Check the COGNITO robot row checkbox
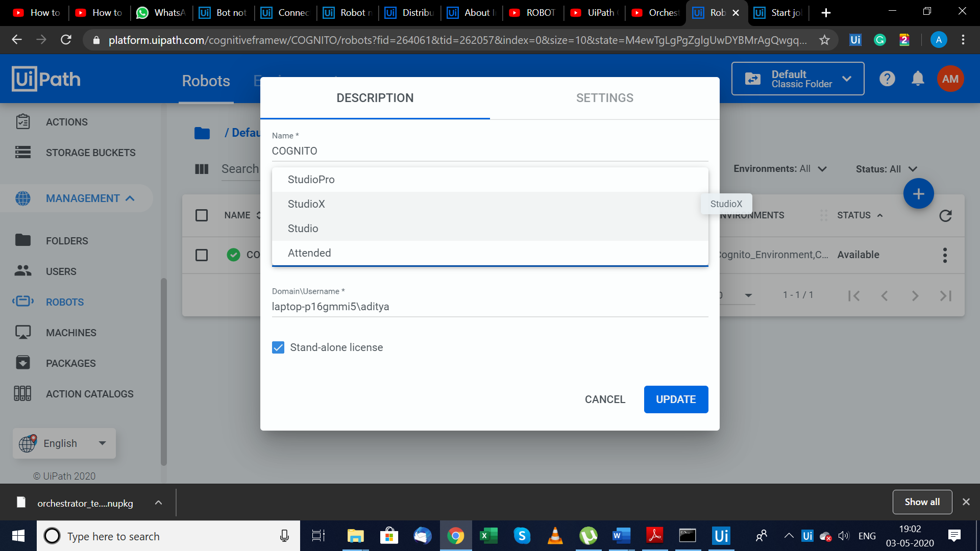This screenshot has height=551, width=980. [202, 255]
